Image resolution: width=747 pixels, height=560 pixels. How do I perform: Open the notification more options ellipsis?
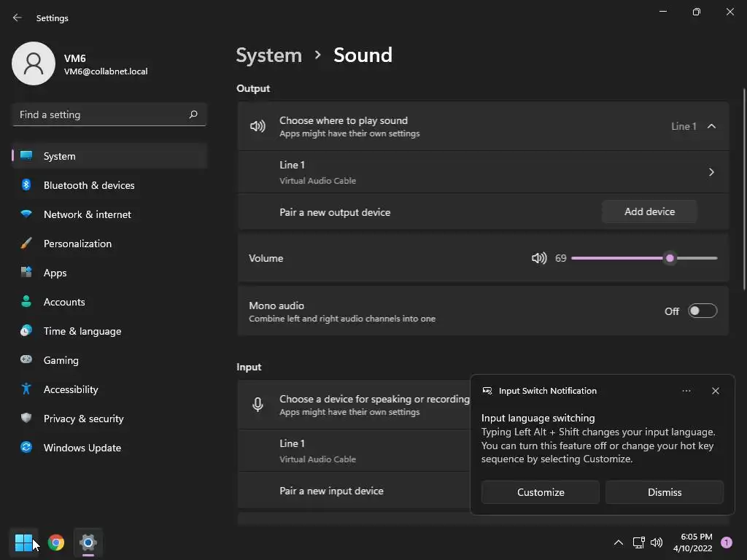(686, 391)
